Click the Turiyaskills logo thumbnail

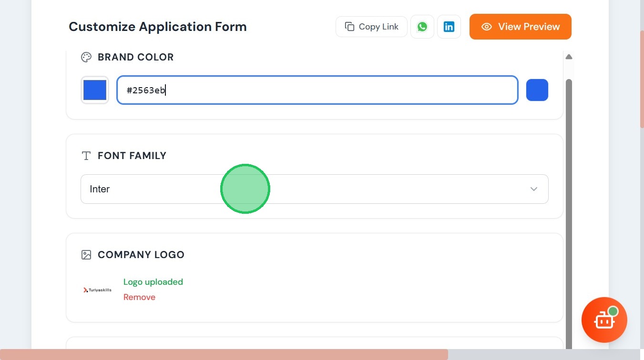click(x=97, y=290)
